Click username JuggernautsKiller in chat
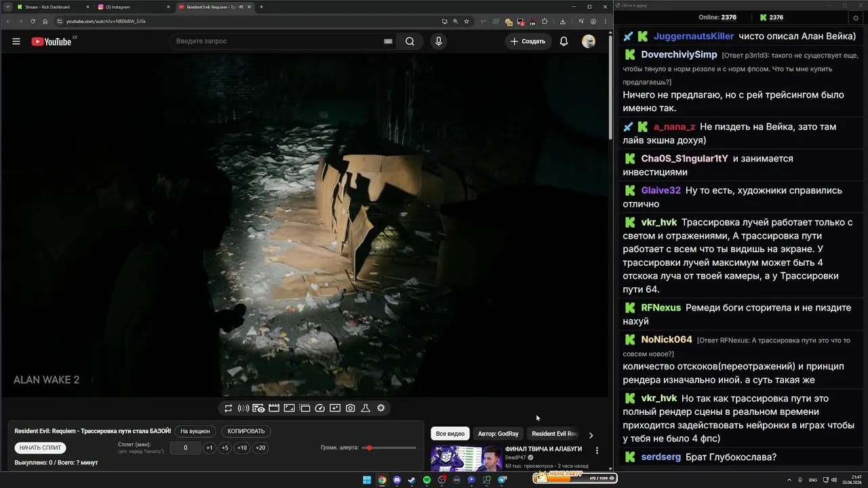This screenshot has width=868, height=488. pos(694,36)
